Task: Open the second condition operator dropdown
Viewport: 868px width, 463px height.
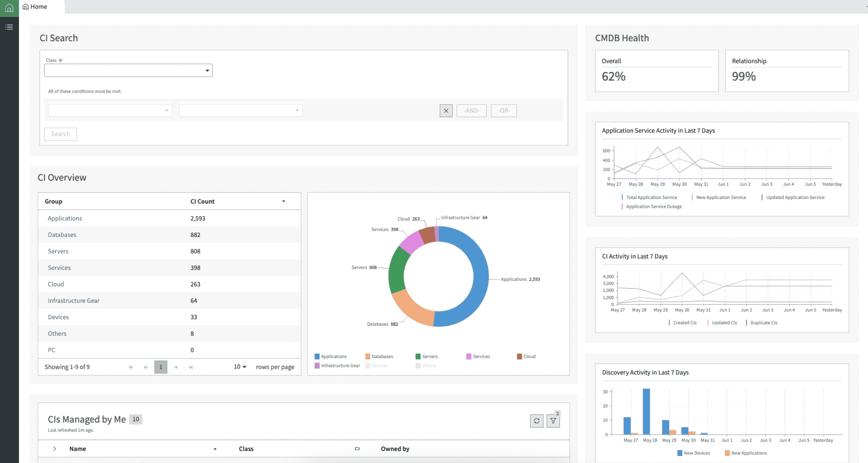Action: 241,110
